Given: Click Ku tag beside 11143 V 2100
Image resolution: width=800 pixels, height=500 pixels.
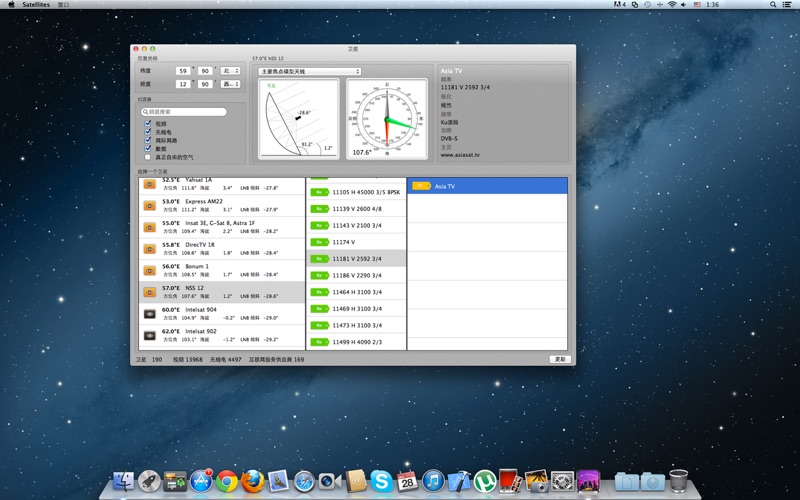Looking at the screenshot, I should pos(320,226).
